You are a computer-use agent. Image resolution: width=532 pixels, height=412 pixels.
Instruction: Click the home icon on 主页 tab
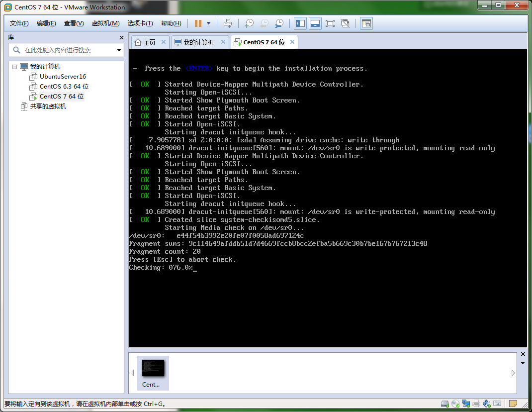[138, 42]
